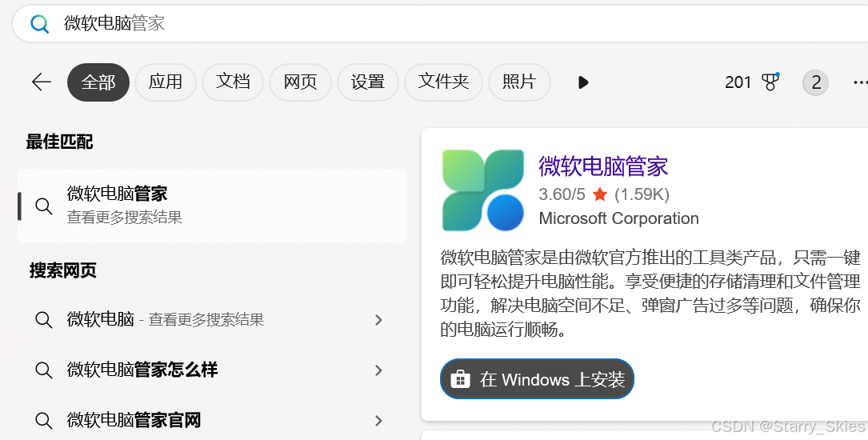This screenshot has height=440, width=868.
Task: Click the 搜索网页 heading
Action: click(x=62, y=270)
